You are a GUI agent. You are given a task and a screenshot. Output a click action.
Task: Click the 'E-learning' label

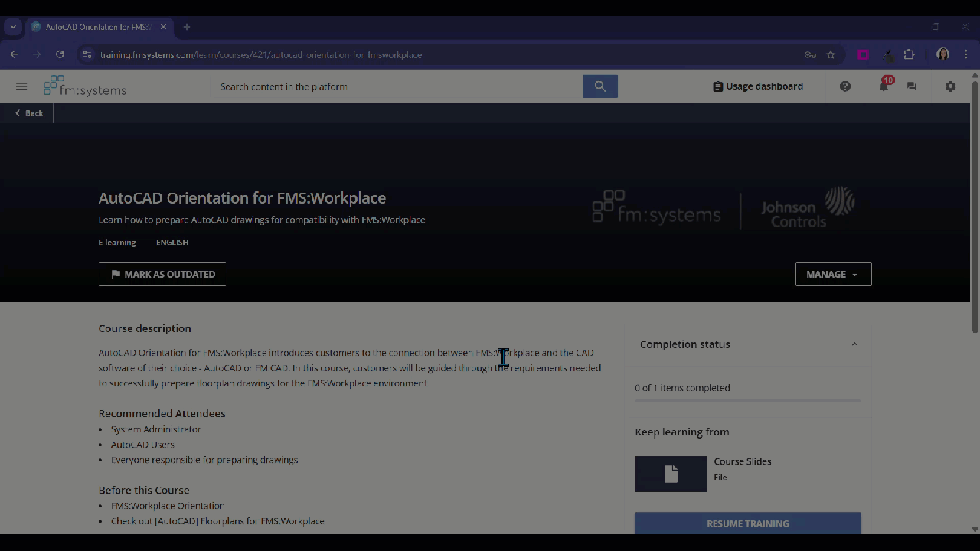click(117, 242)
